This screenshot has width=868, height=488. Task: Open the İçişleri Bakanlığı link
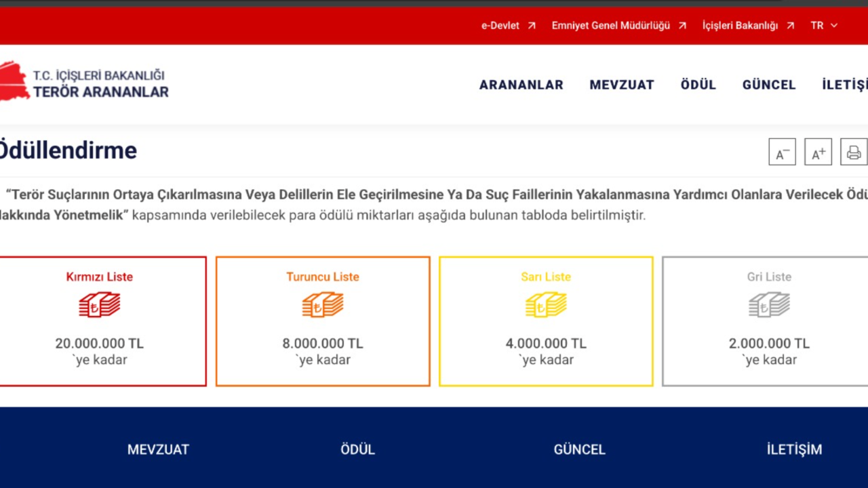click(x=741, y=26)
